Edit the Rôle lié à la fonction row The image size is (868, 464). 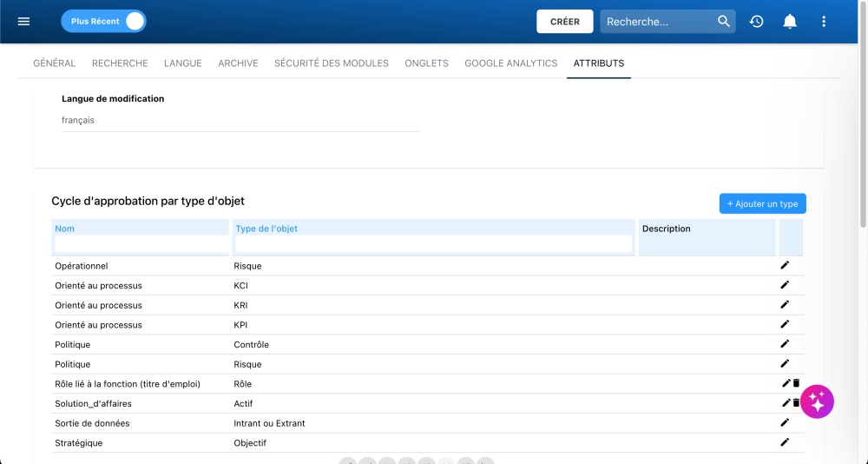coord(786,383)
